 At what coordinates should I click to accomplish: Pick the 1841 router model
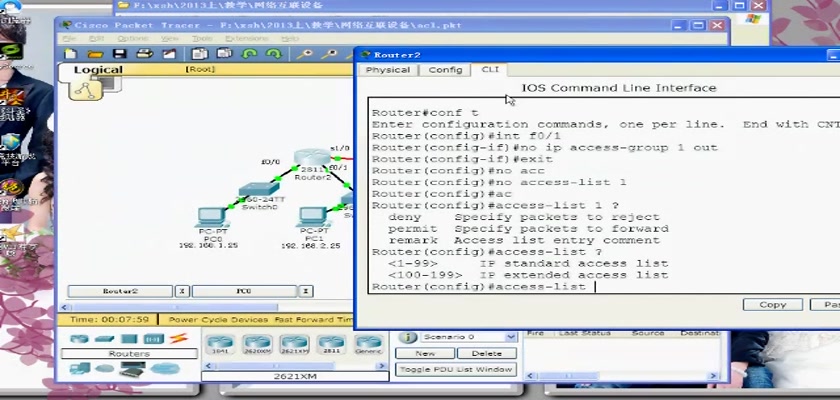pos(221,344)
